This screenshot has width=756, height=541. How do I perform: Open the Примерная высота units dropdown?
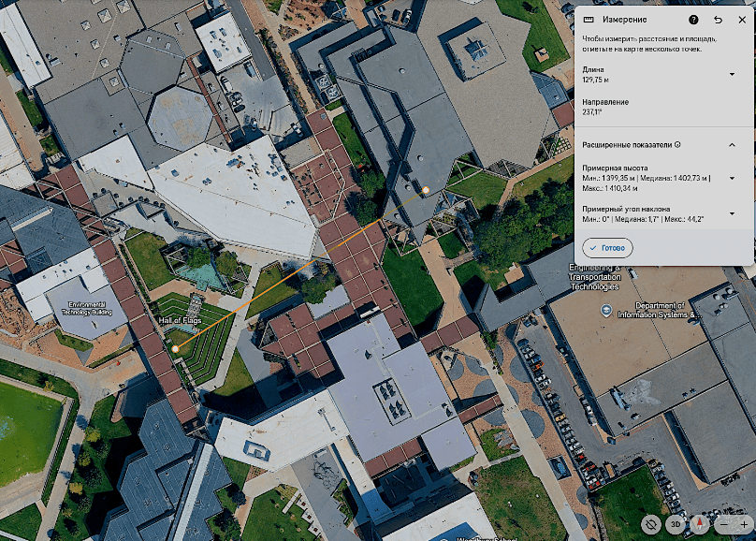pyautogui.click(x=732, y=178)
